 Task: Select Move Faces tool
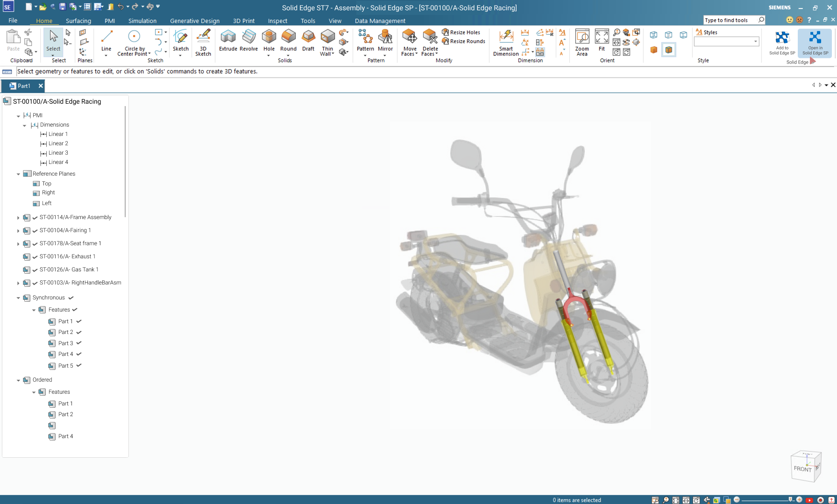pyautogui.click(x=410, y=43)
